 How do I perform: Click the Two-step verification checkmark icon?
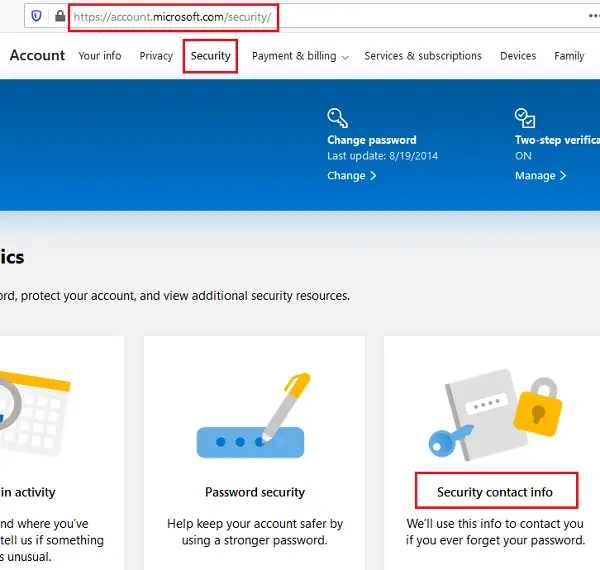click(525, 118)
